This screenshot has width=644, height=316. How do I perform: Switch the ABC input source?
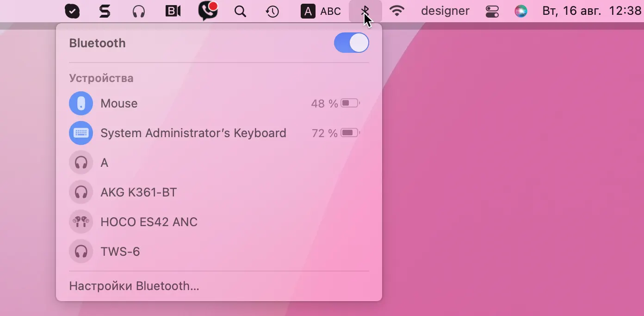(321, 11)
